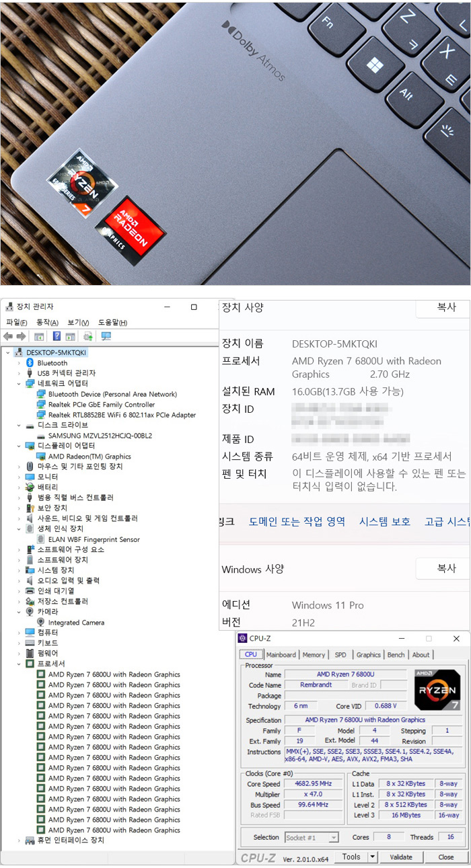The width and height of the screenshot is (471, 868).
Task: Open the 보기(V) menu
Action: (x=79, y=323)
